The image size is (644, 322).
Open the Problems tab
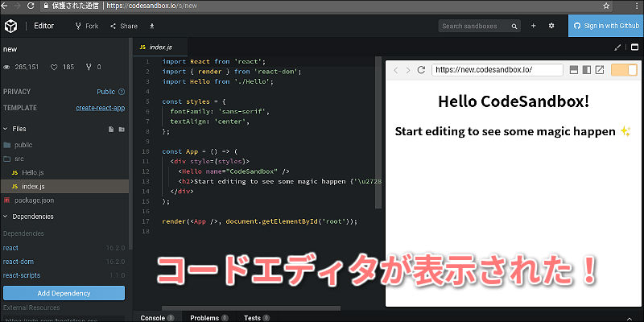(x=209, y=318)
